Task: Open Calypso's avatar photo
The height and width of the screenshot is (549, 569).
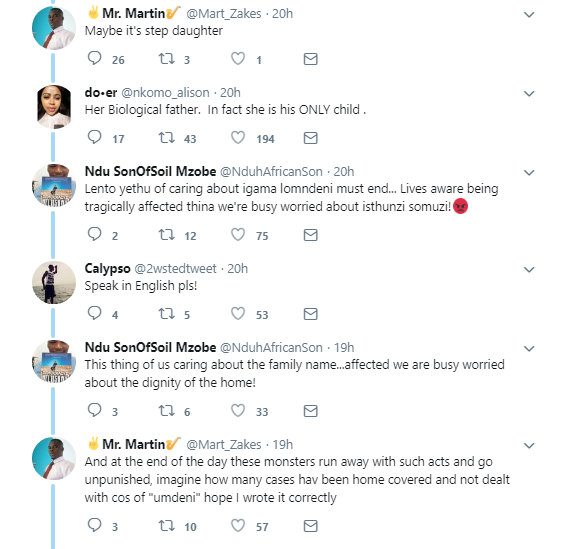Action: click(54, 282)
